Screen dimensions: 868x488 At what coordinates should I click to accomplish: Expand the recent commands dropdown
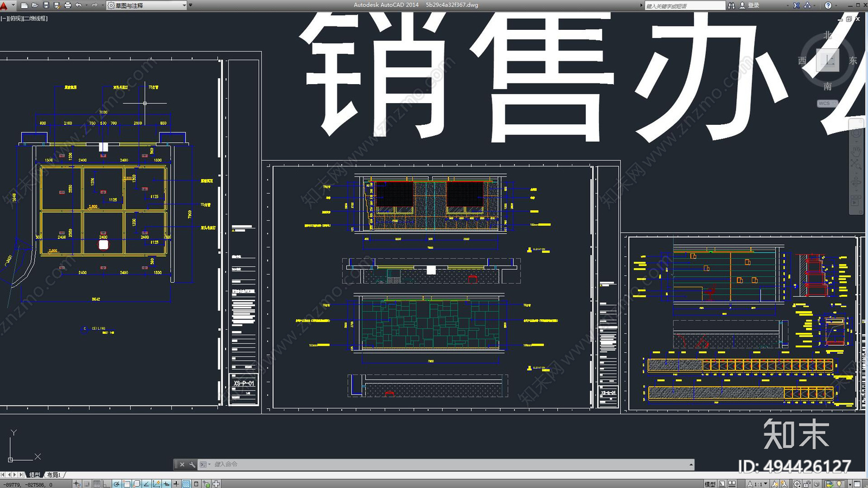[205, 465]
